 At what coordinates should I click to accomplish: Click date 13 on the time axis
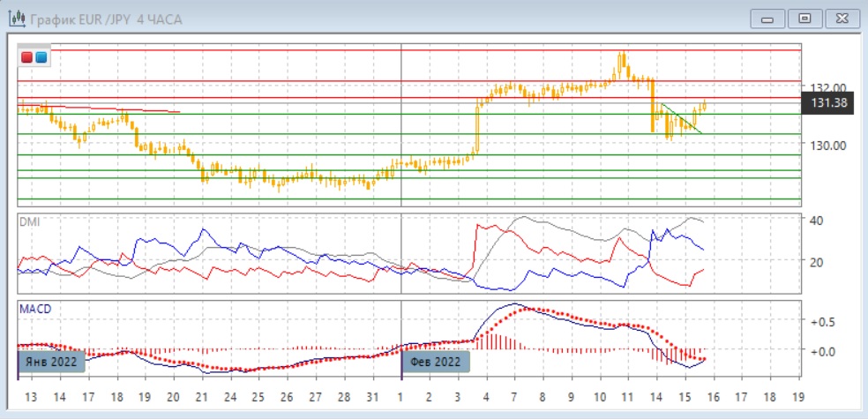[x=31, y=396]
